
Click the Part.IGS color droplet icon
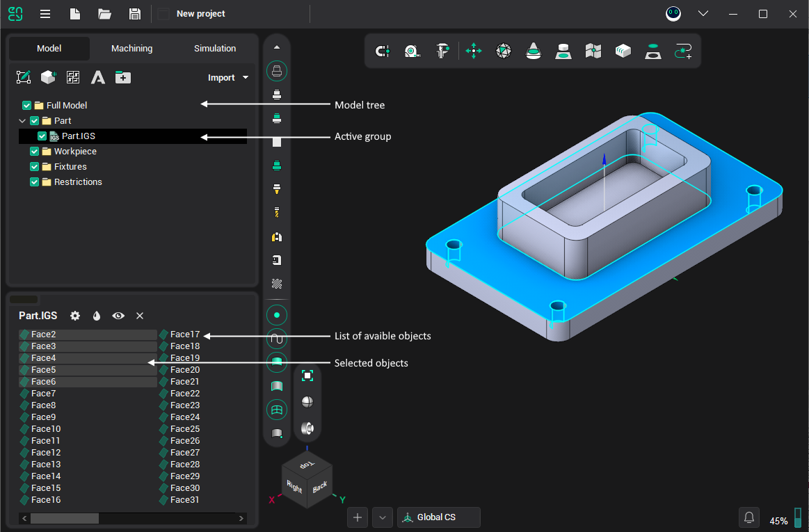point(97,316)
